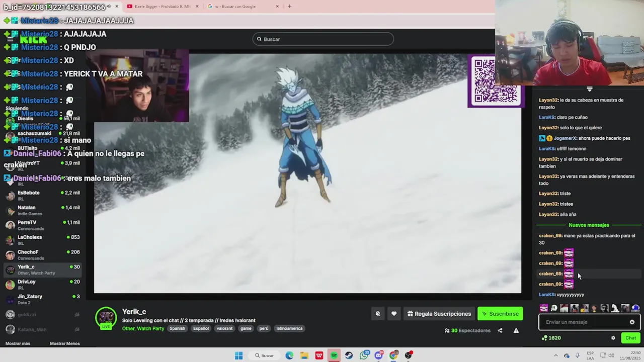Open the Jin_Zatory channel in sidebar
Image resolution: width=644 pixels, height=362 pixels.
coord(42,299)
